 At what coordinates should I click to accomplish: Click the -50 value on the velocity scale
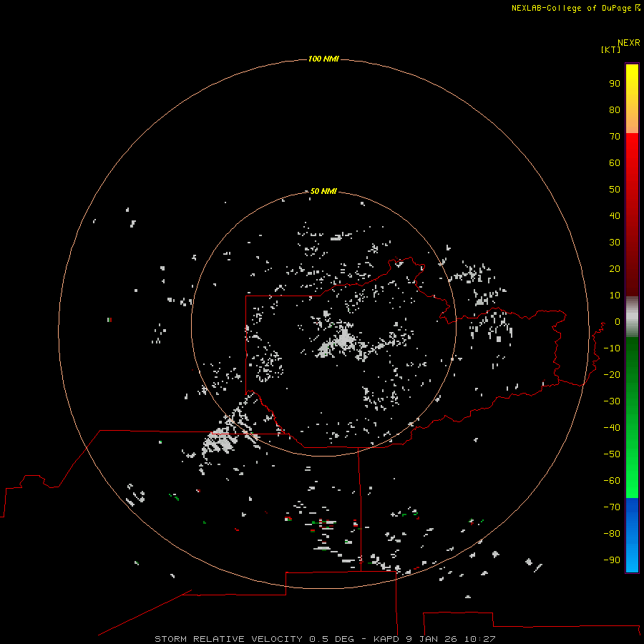coord(612,454)
